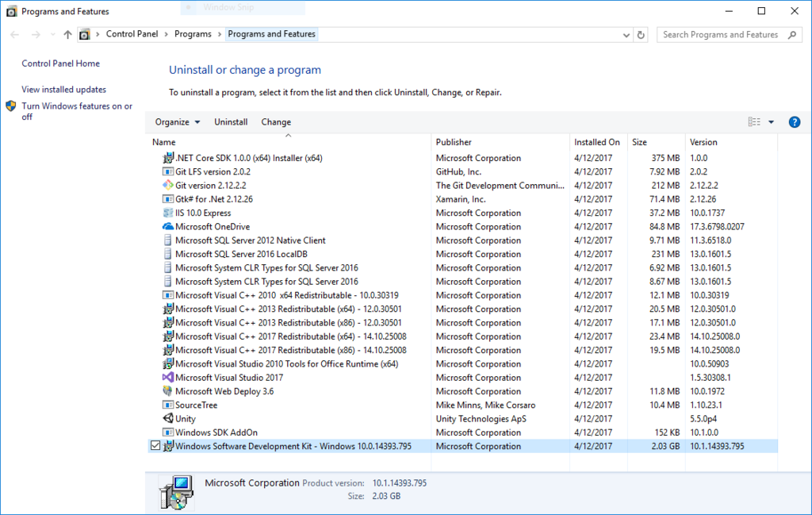Click the large installer icon in details pane
Screen dimensions: 812x515
click(x=177, y=492)
